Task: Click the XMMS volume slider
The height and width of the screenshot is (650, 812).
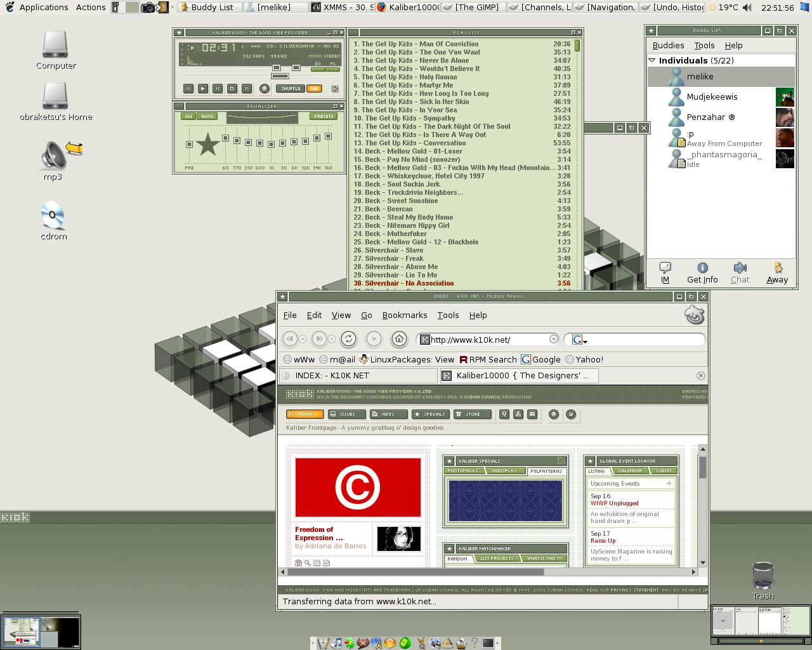Action: pyautogui.click(x=276, y=67)
